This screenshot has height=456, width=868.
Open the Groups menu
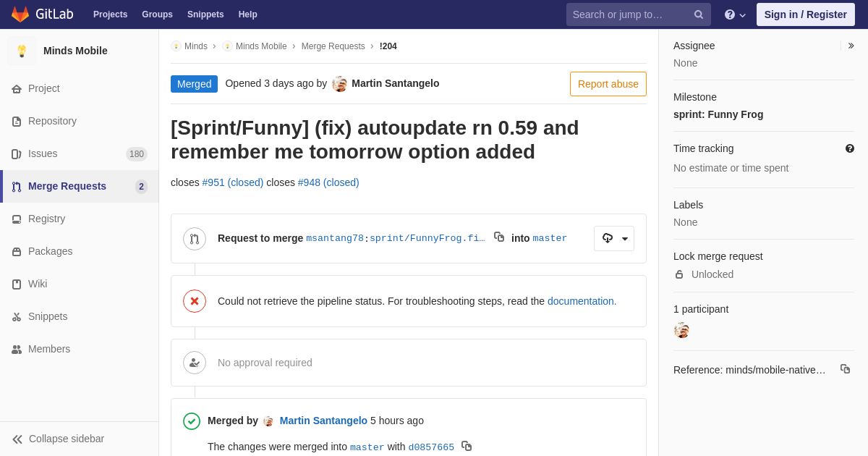coord(157,14)
